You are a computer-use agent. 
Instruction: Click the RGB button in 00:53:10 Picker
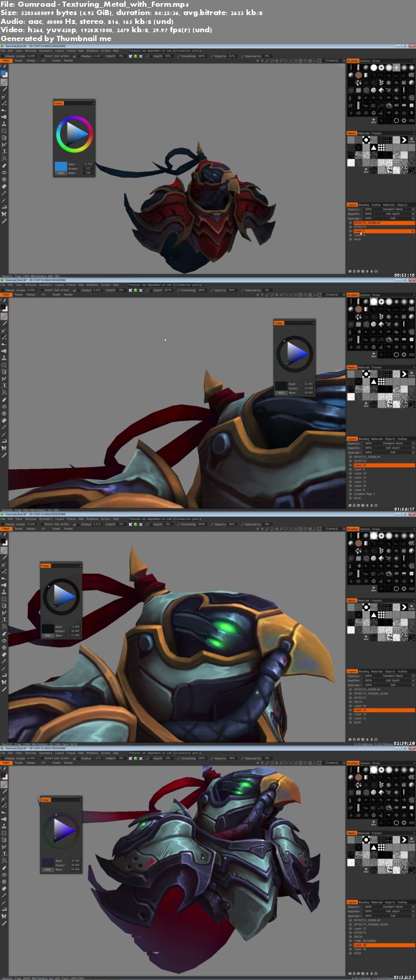(x=61, y=173)
